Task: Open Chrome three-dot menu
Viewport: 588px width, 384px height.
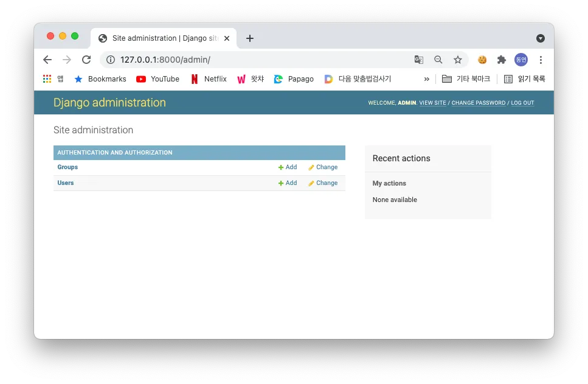Action: point(541,60)
